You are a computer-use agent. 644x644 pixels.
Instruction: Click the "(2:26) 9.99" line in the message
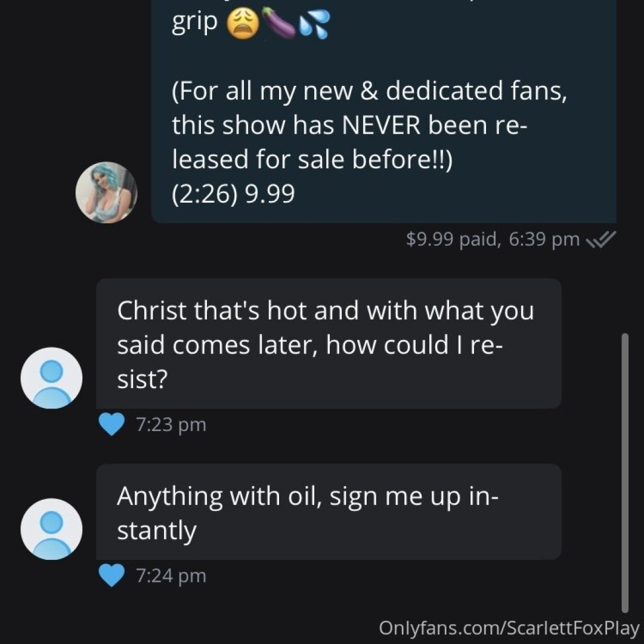233,194
